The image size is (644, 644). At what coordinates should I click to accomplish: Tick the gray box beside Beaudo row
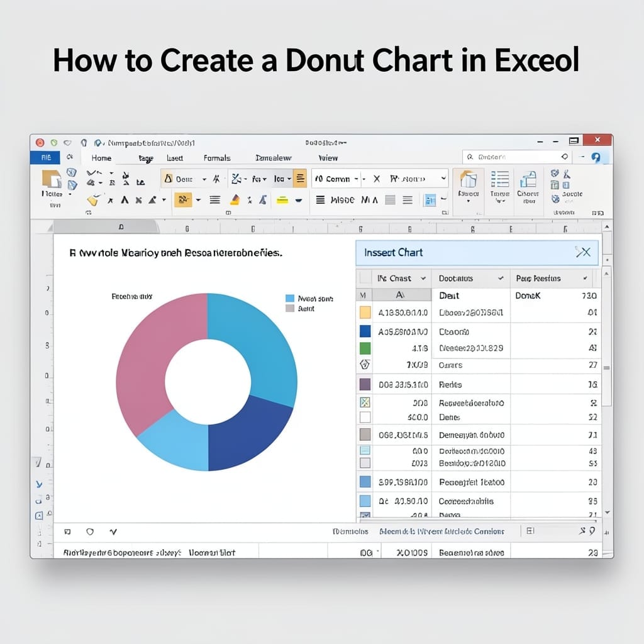365,464
